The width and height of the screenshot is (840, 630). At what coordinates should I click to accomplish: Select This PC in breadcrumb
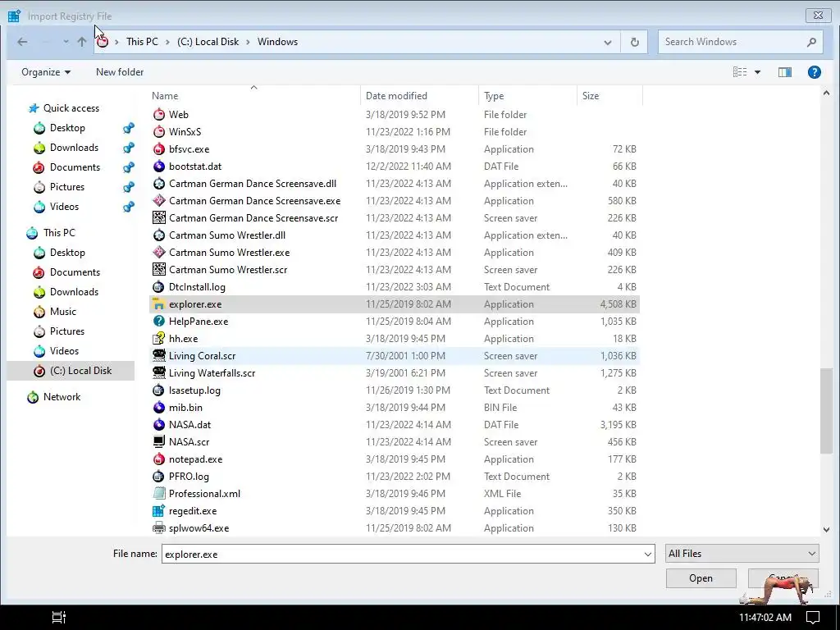(142, 42)
